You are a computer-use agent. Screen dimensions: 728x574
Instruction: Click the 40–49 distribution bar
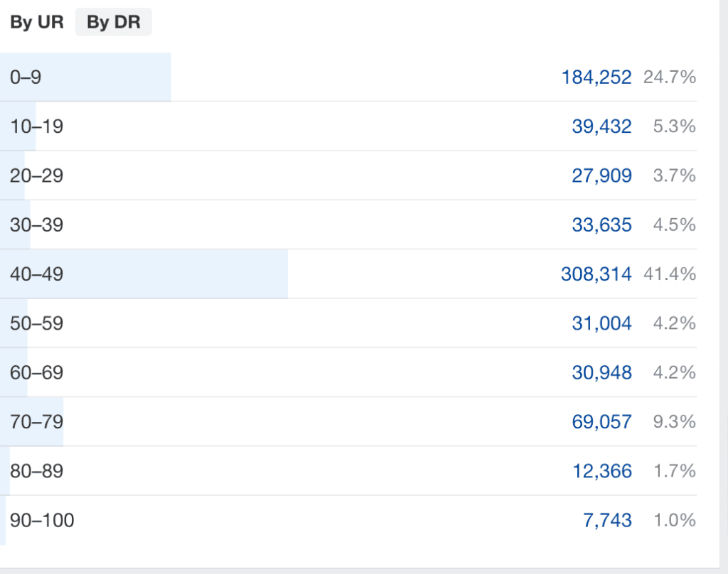point(144,274)
